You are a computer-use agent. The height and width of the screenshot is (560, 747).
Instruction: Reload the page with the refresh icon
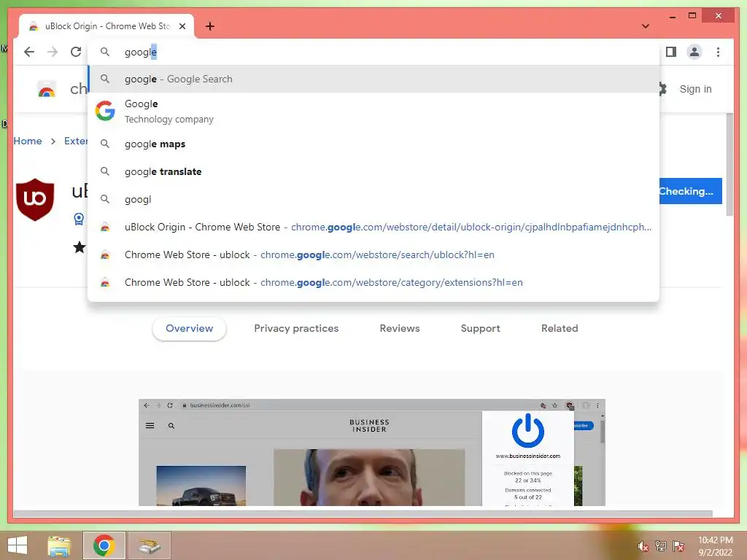76,52
